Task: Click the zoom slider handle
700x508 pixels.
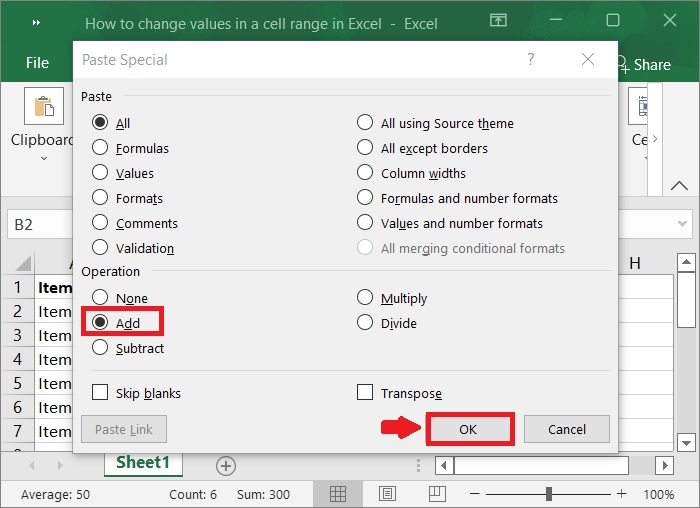Action: (549, 494)
